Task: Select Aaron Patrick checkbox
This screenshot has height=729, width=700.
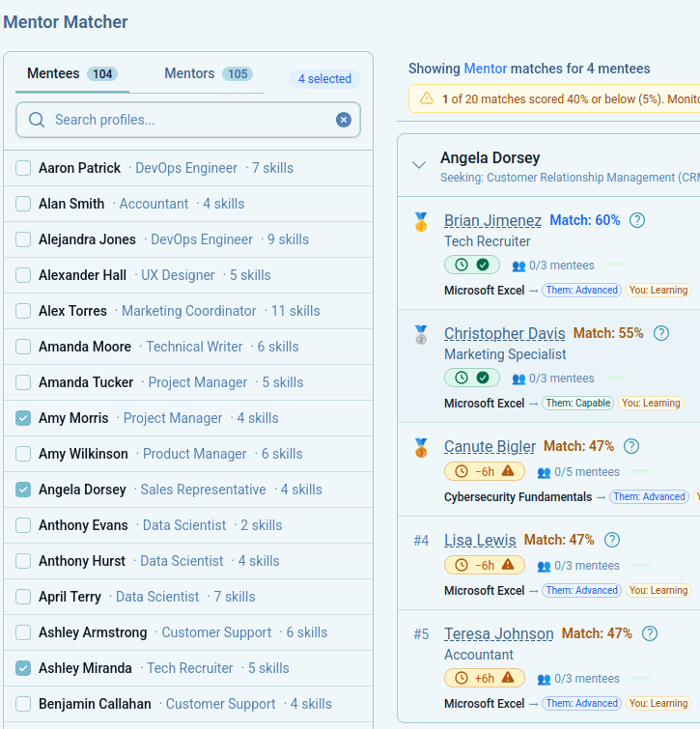Action: 23,168
